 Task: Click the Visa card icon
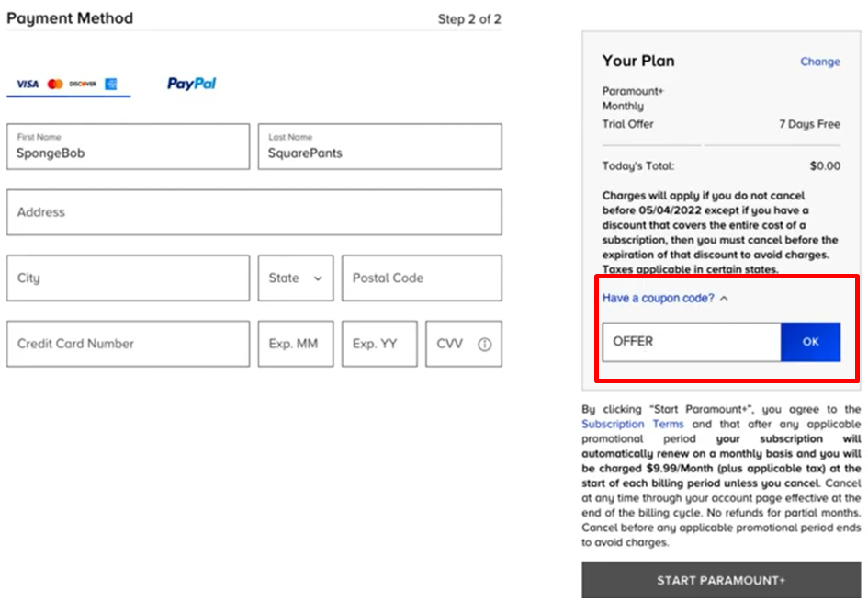tap(27, 84)
